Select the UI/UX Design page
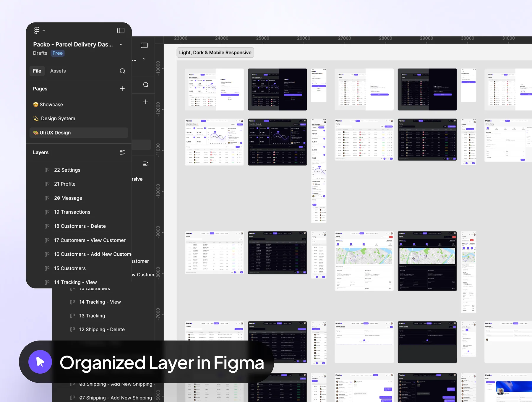This screenshot has width=532, height=402. point(79,133)
